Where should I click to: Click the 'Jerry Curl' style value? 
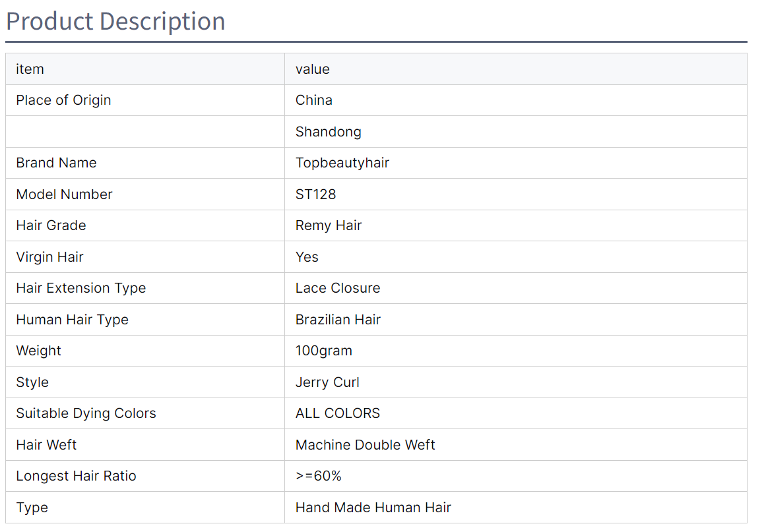(x=327, y=382)
